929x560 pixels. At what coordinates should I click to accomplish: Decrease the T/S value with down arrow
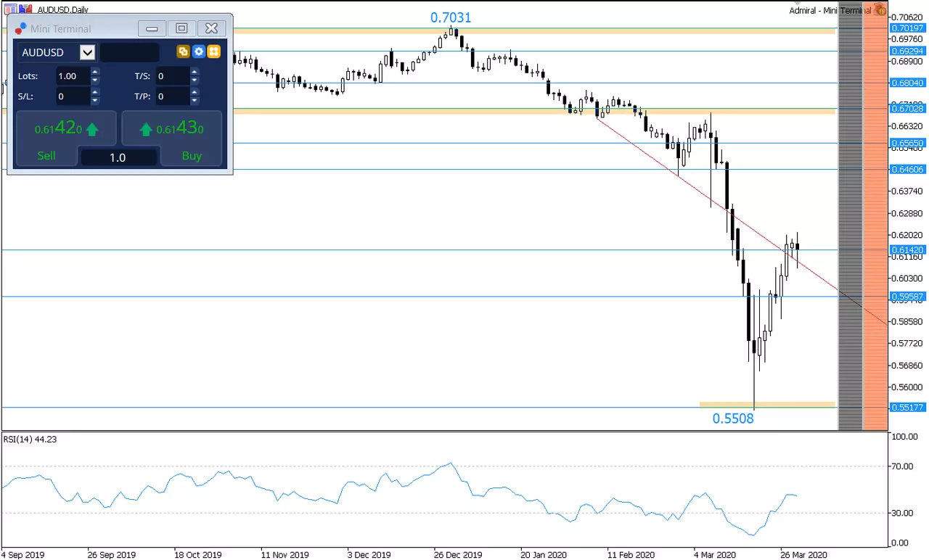point(195,81)
